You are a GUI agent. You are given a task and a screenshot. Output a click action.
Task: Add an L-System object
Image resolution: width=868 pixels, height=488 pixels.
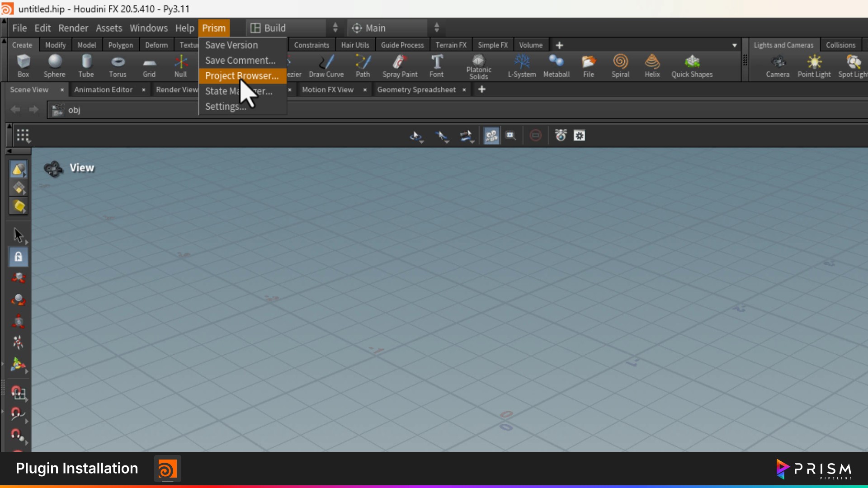click(x=522, y=66)
